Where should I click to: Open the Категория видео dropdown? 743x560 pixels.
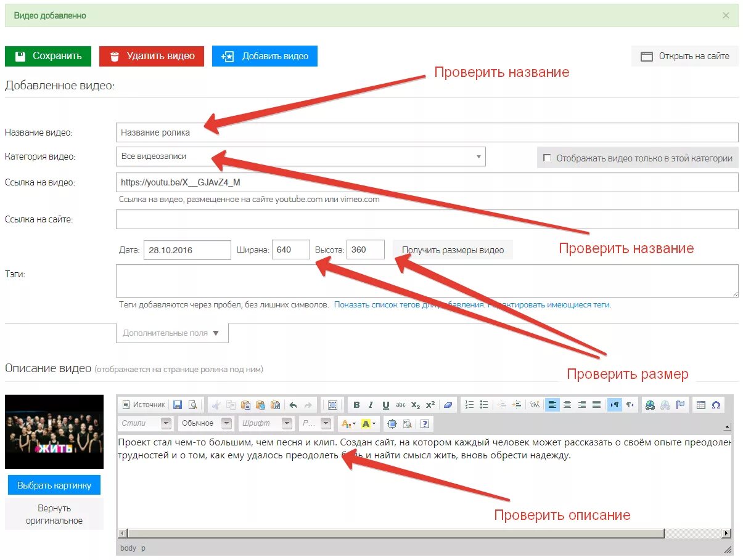point(300,156)
